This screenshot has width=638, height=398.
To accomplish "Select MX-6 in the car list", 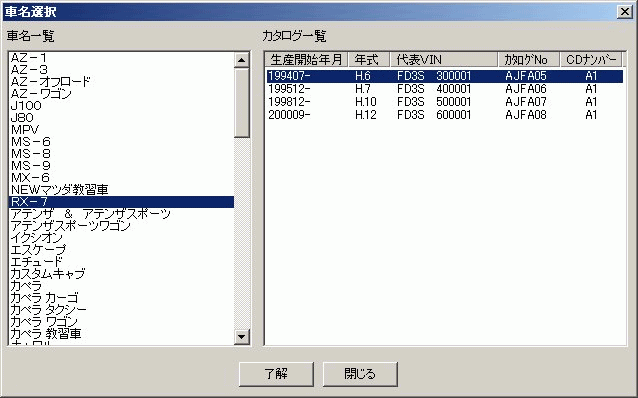I will pos(121,178).
